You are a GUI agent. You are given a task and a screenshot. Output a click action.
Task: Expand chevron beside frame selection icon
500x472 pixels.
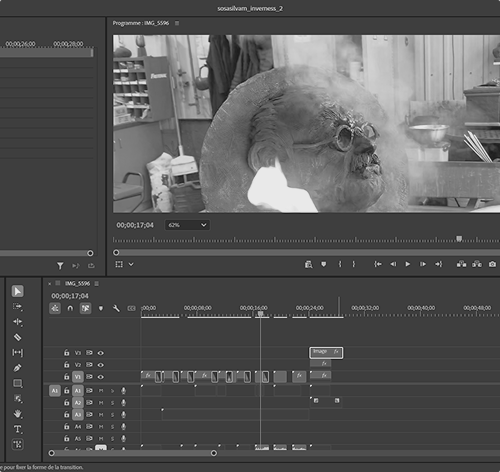(x=131, y=264)
